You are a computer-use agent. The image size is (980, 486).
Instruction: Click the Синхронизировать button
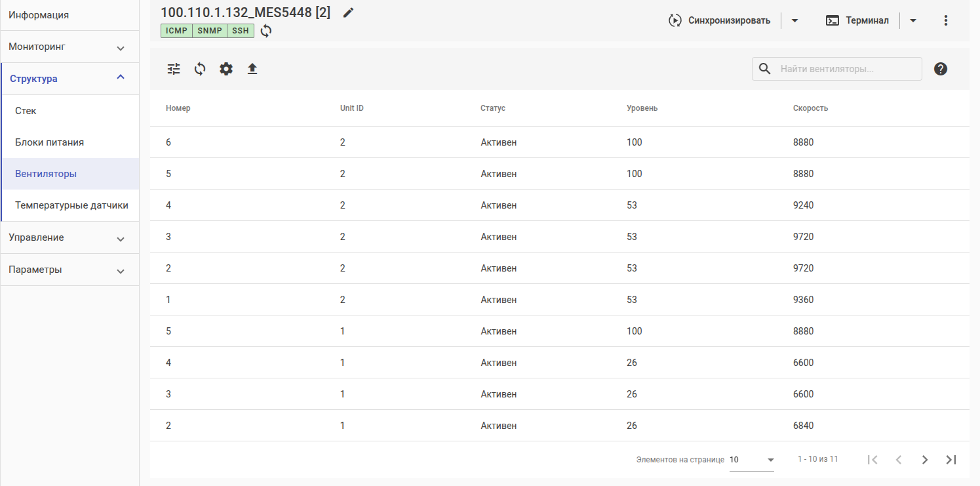720,20
